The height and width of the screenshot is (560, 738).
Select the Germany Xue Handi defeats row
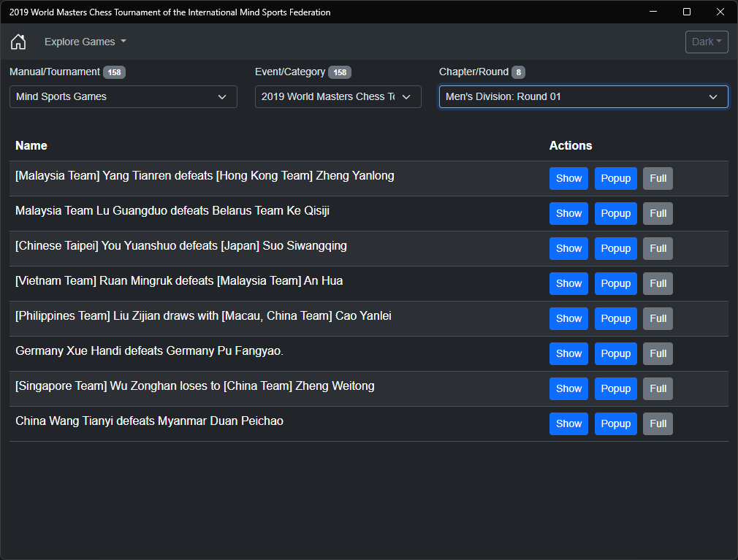click(x=369, y=353)
